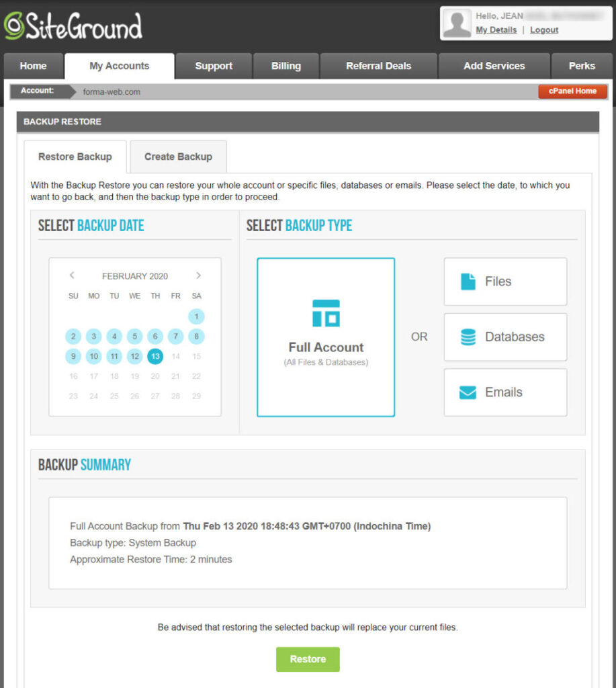Viewport: 616px width, 688px height.
Task: Switch to the Restore Backup tab
Action: [75, 157]
